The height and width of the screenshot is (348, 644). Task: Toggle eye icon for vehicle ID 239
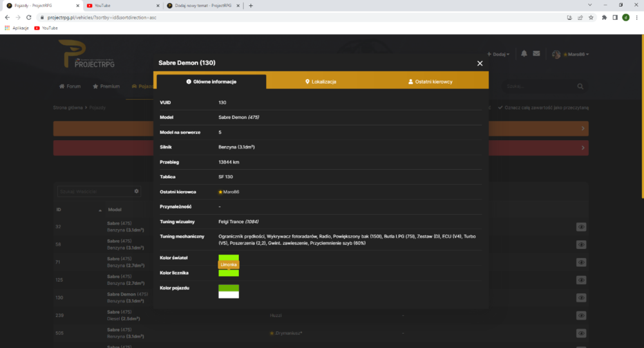coord(581,316)
